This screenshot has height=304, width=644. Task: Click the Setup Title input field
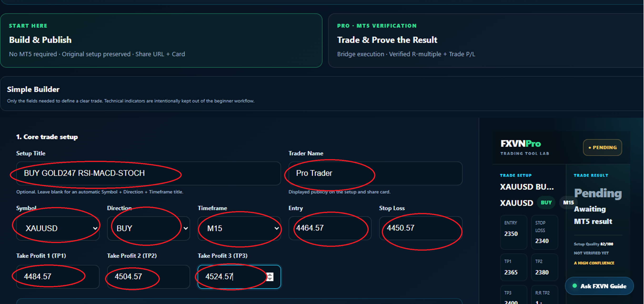click(x=149, y=173)
